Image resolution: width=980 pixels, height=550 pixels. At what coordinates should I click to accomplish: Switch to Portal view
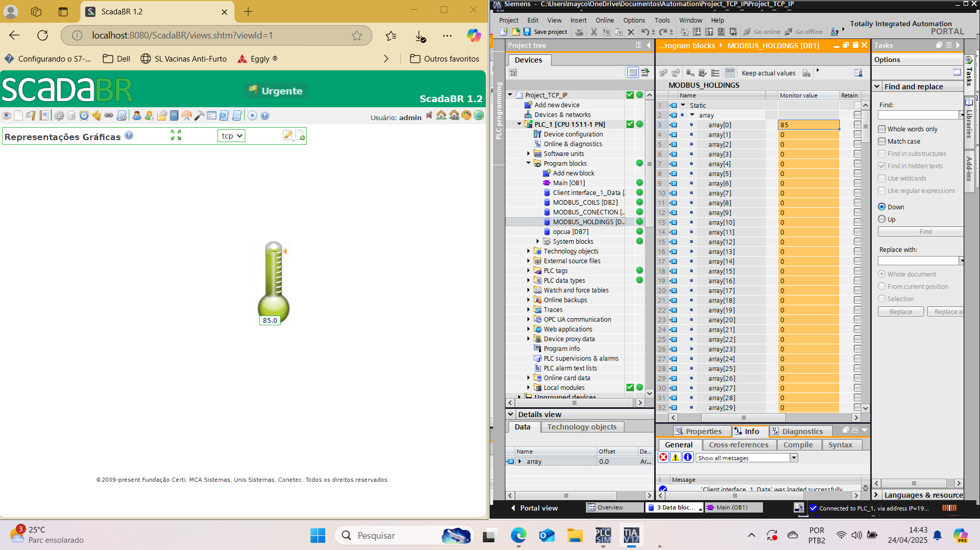pos(534,508)
